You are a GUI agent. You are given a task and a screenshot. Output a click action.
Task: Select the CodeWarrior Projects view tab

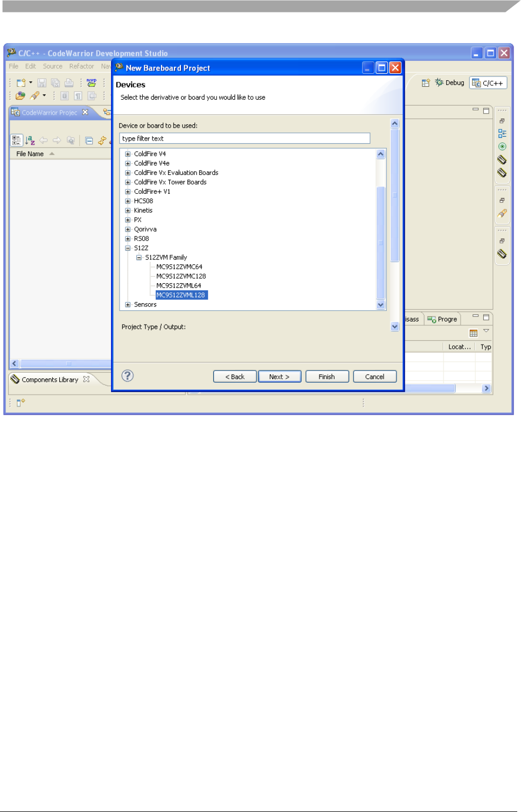[x=49, y=113]
